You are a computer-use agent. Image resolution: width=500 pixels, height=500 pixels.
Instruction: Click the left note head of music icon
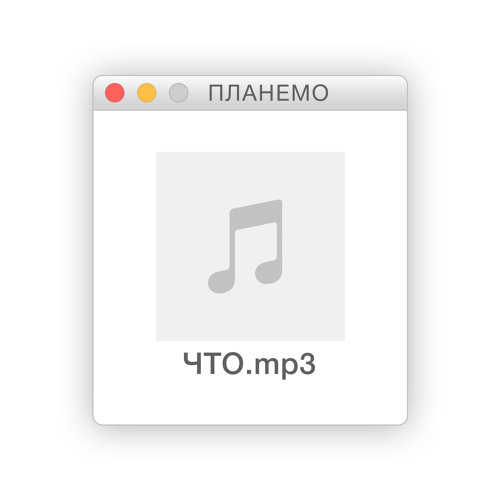[221, 281]
